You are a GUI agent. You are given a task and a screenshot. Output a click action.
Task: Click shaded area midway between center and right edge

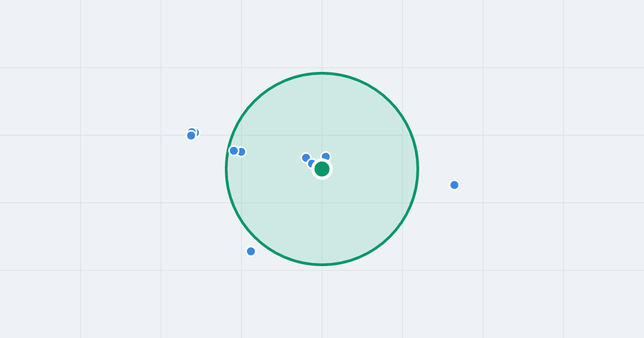click(370, 169)
